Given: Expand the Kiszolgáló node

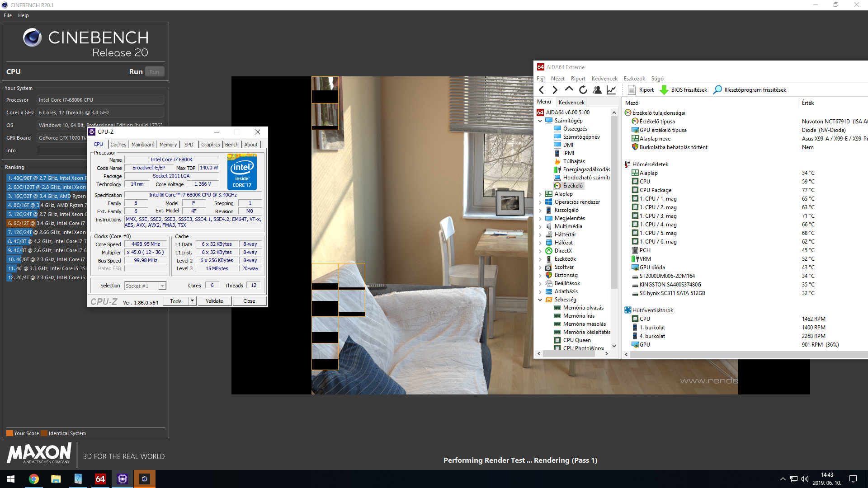Looking at the screenshot, I should coord(540,210).
